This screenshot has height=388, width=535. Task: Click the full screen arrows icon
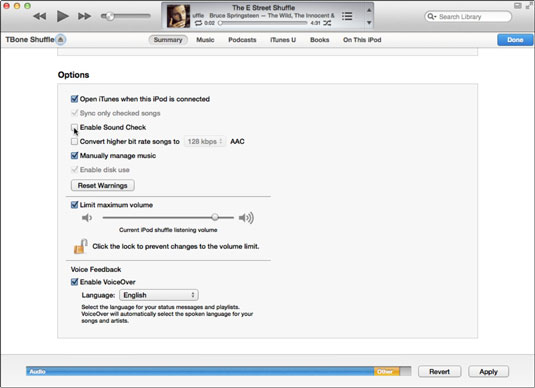(529, 6)
